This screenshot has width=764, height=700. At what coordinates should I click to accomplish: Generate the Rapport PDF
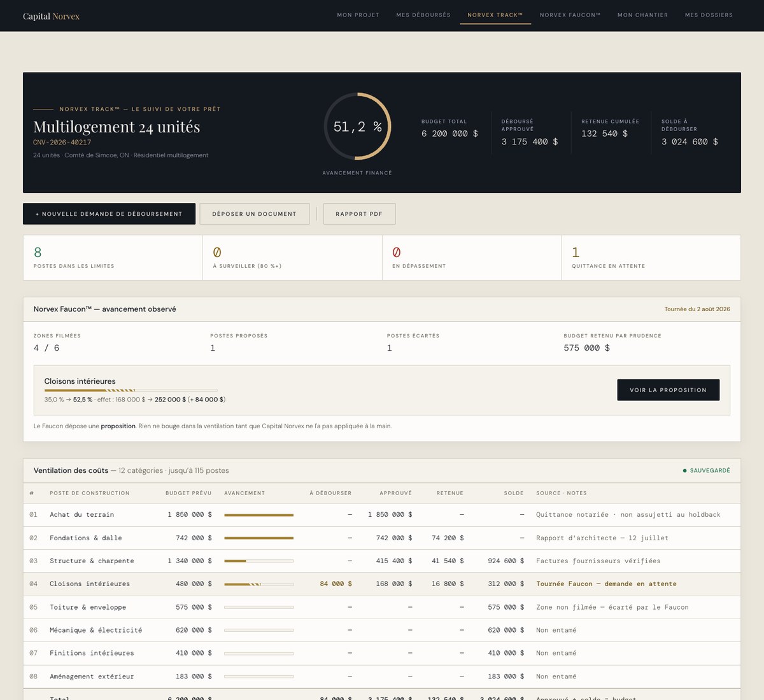(x=359, y=214)
